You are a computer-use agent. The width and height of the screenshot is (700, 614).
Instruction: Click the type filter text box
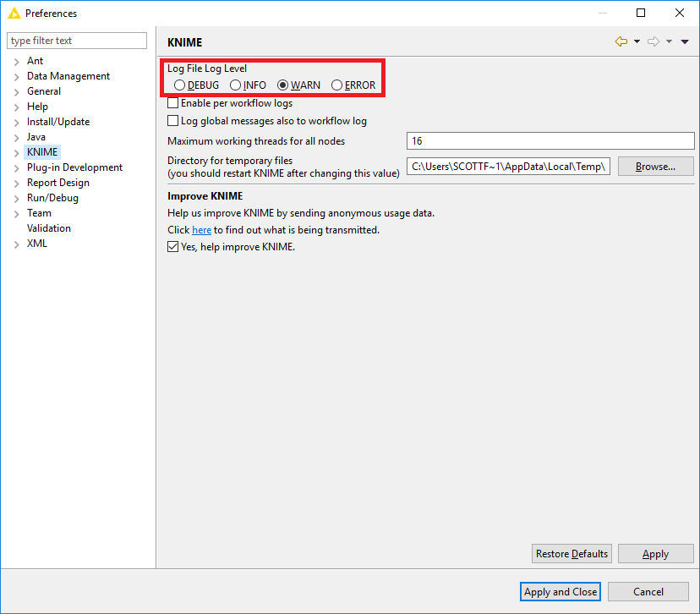[x=77, y=41]
